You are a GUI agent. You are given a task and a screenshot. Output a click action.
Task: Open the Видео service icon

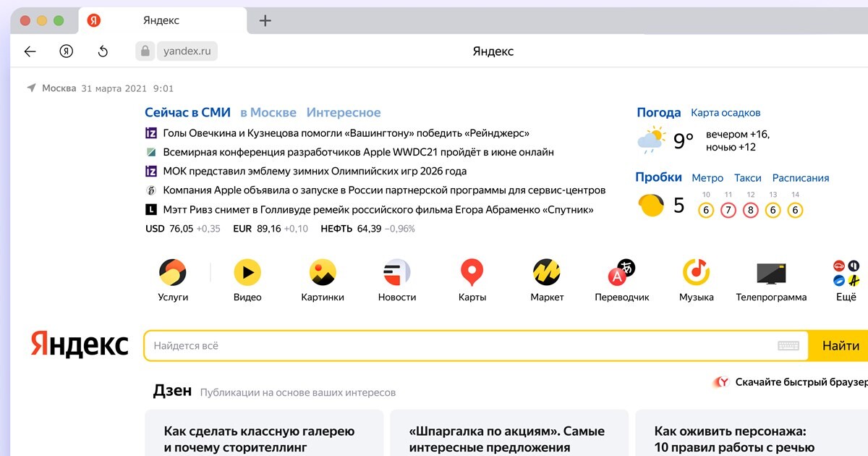coord(247,273)
